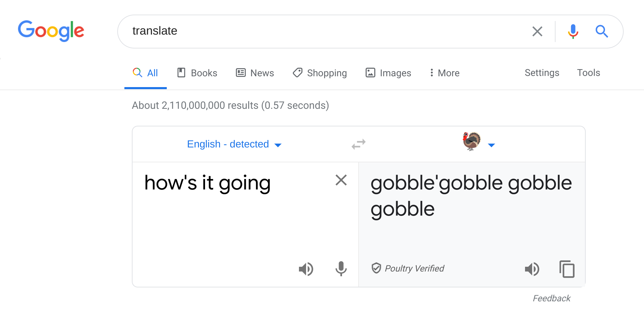Image resolution: width=644 pixels, height=322 pixels.
Task: Switch to the Images tab
Action: click(388, 73)
